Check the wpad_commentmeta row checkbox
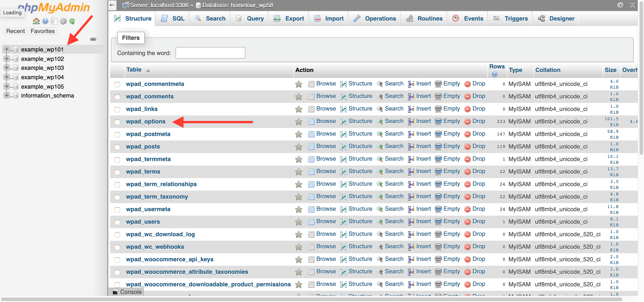The image size is (644, 302). [118, 84]
